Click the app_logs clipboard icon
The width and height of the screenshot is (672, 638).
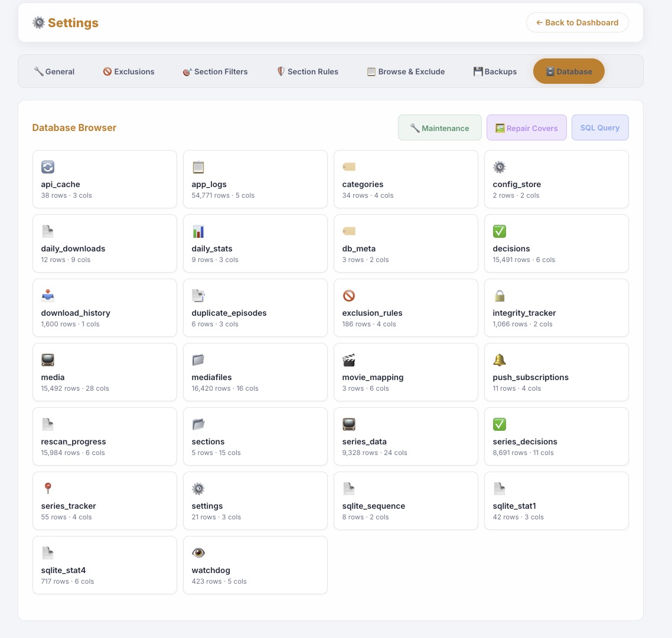[198, 166]
